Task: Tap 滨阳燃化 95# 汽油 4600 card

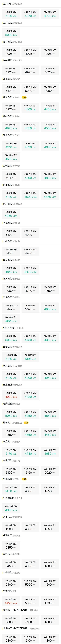Action: (x=30, y=195)
